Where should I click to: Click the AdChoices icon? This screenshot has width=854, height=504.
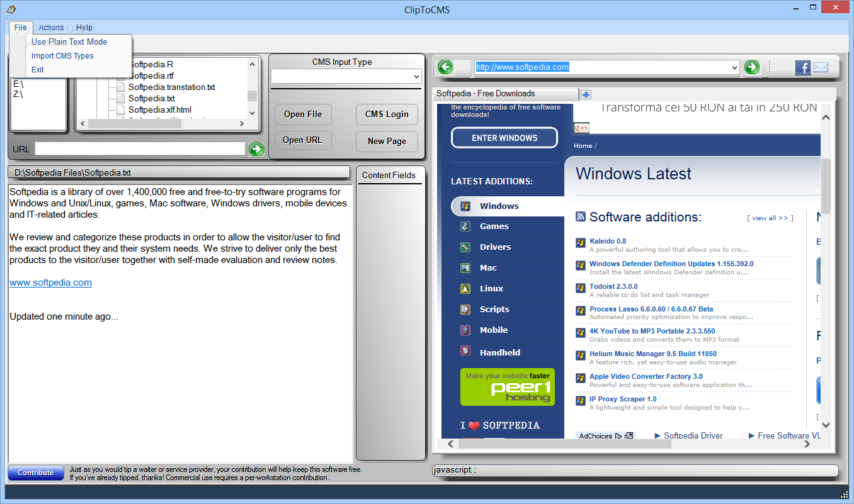[x=618, y=436]
